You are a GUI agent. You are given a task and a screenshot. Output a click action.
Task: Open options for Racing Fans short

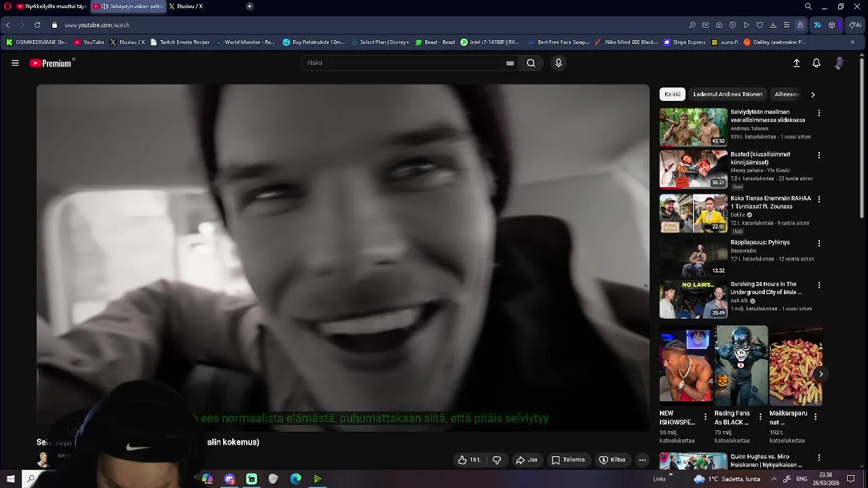(760, 417)
